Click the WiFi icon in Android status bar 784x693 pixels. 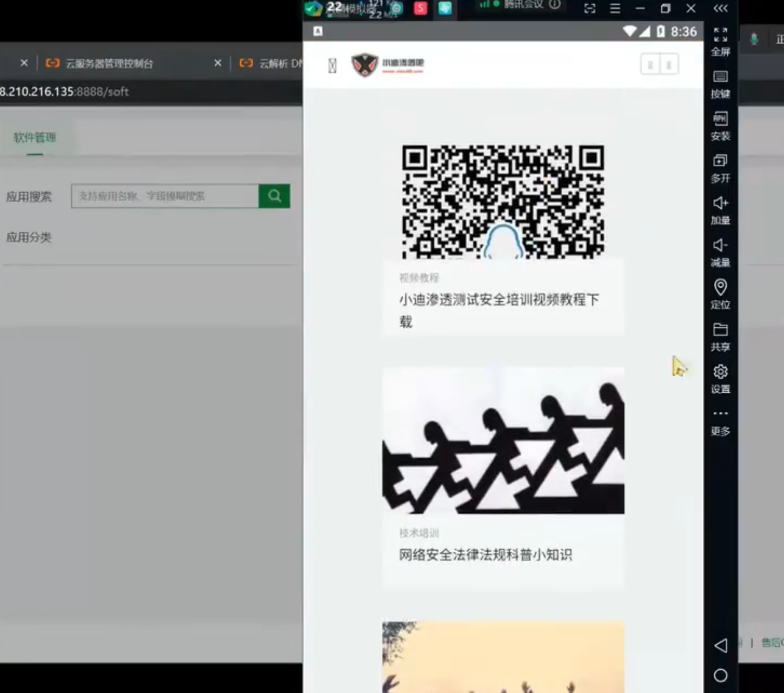[630, 31]
